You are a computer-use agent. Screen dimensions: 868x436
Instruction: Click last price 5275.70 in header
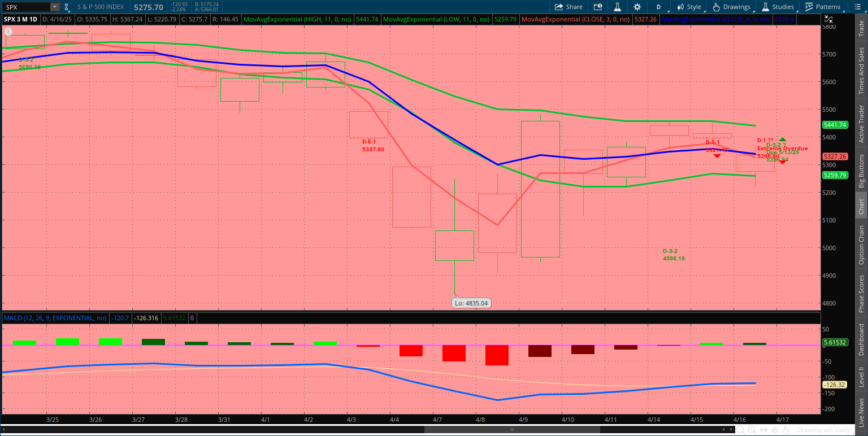click(149, 7)
